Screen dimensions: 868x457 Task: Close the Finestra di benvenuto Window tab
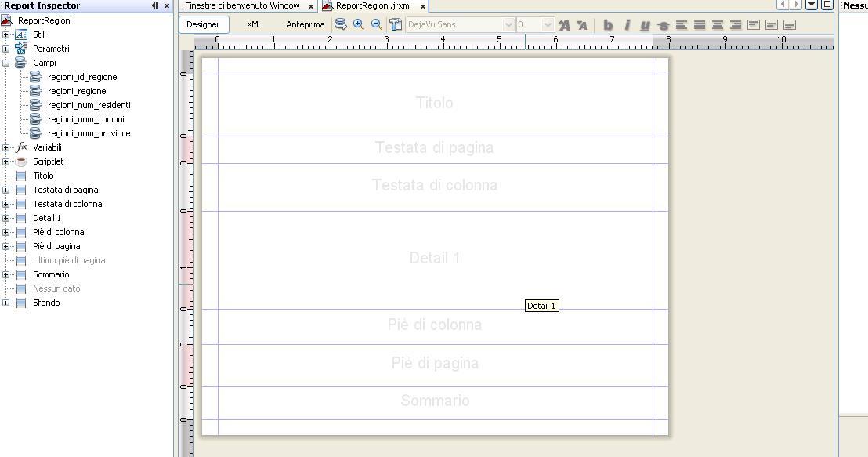coord(311,6)
